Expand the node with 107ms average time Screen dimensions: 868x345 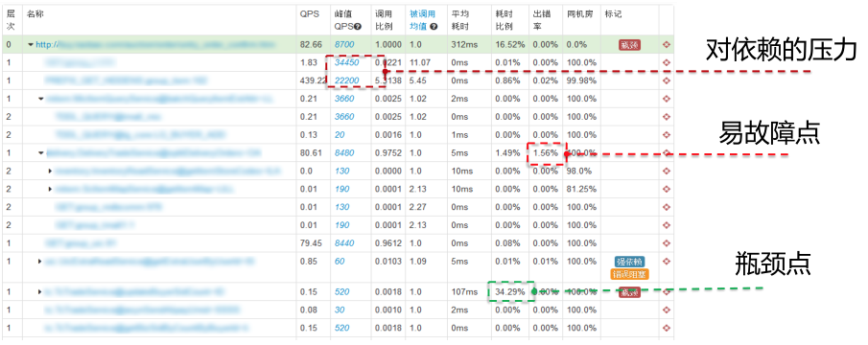[40, 292]
